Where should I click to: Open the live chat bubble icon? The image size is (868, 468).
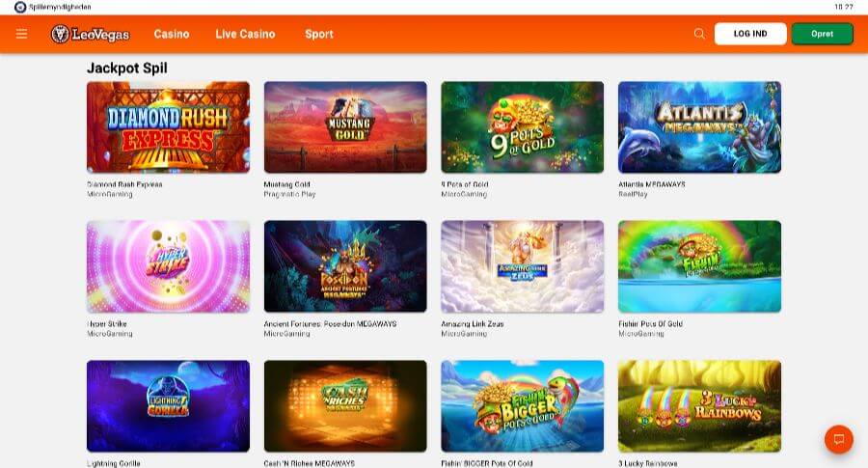(839, 439)
